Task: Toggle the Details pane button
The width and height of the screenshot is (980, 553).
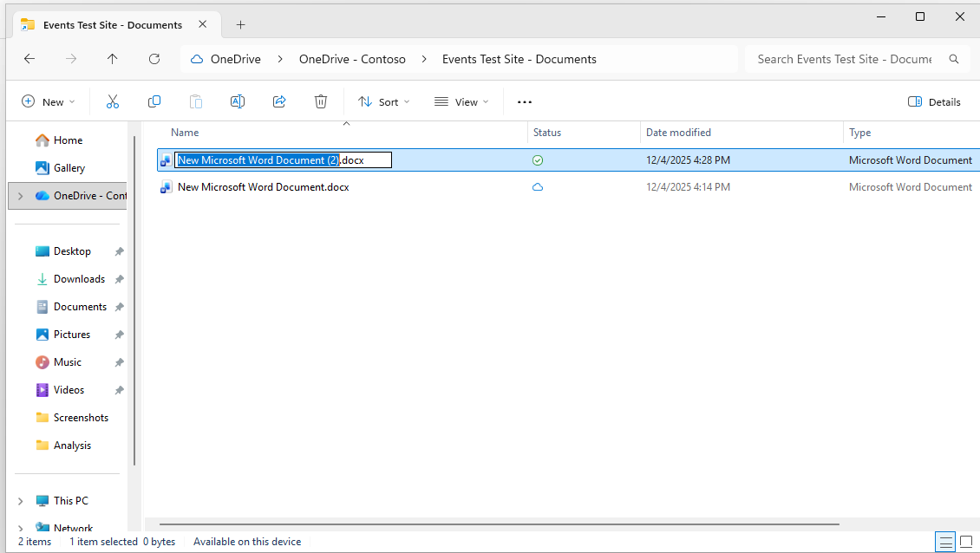Action: 934,102
